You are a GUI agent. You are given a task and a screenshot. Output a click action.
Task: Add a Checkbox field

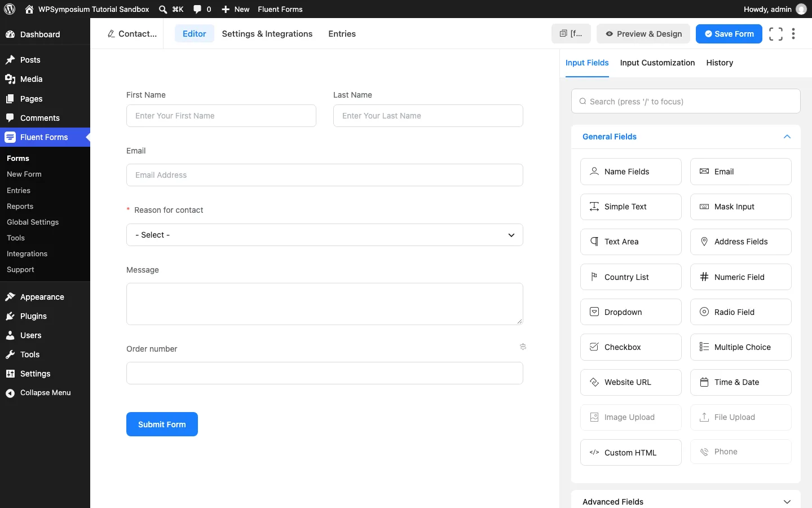tap(630, 347)
